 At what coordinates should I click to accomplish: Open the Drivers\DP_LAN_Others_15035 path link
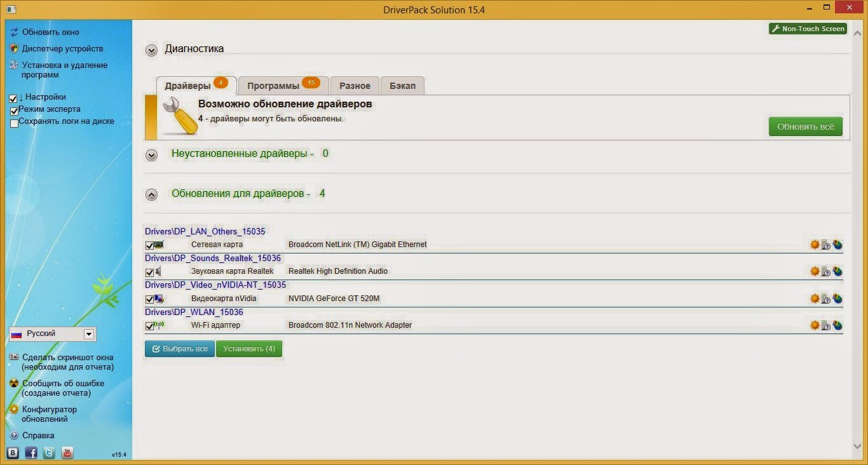[x=205, y=231]
